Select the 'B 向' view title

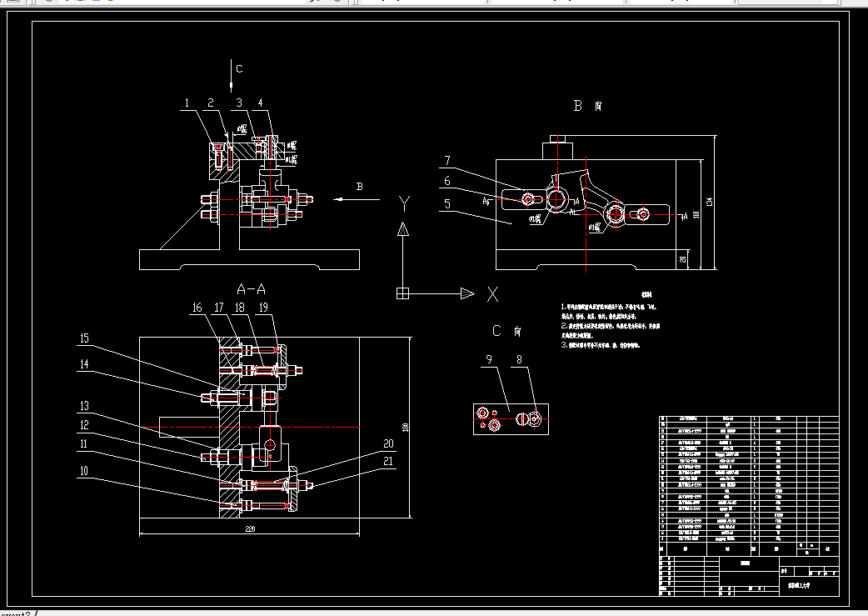click(588, 106)
